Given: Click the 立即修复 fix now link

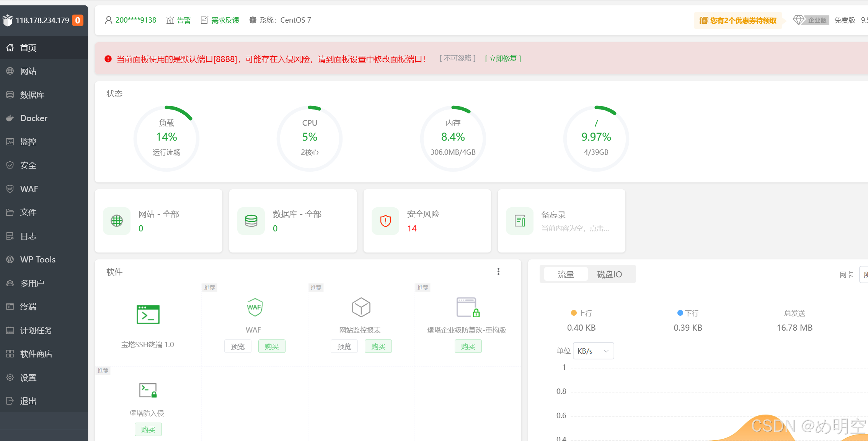Looking at the screenshot, I should point(503,59).
